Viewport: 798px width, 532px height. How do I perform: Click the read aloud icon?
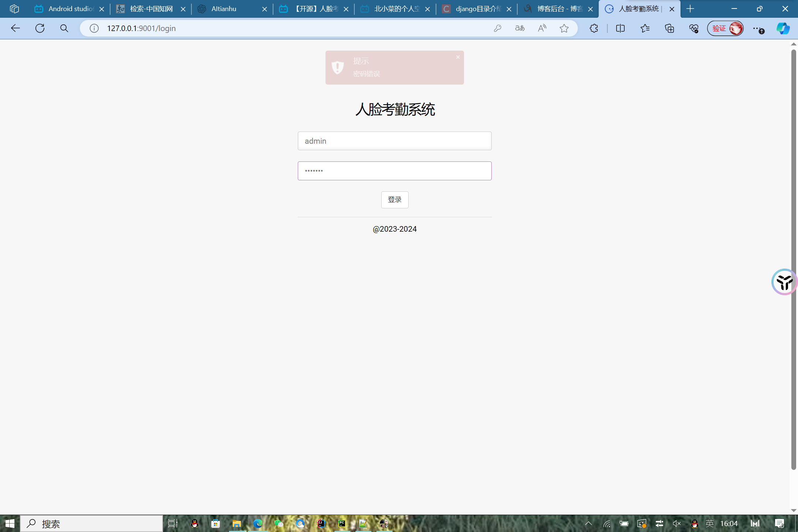pyautogui.click(x=542, y=28)
